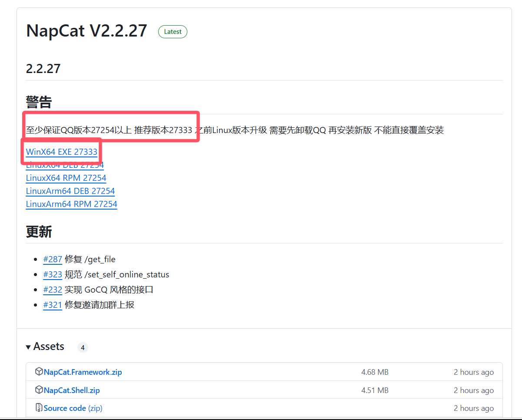Screen dimensions: 522x420
Task: Open the LinuxX64 DEB 27254 link
Action: (65, 166)
